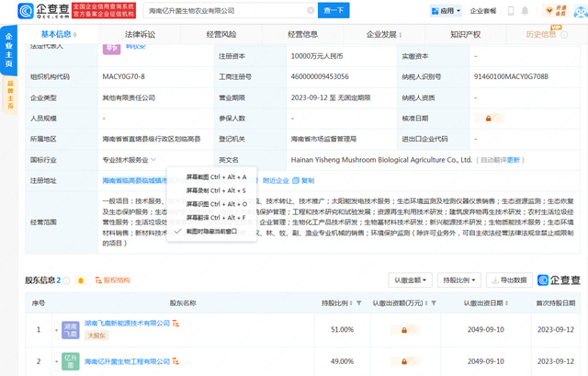Choose 屏幕录制 Ctrl+Alt+S menu item
The width and height of the screenshot is (588, 376).
(x=212, y=190)
